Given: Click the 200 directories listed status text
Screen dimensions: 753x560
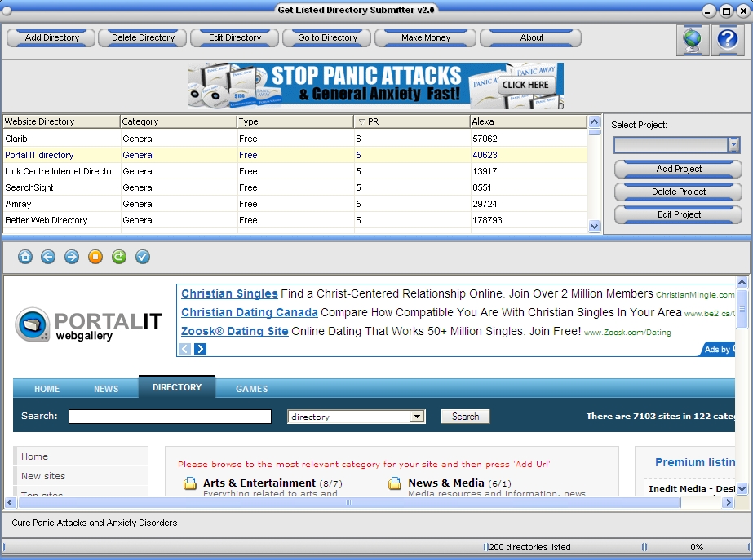Looking at the screenshot, I should 529,547.
